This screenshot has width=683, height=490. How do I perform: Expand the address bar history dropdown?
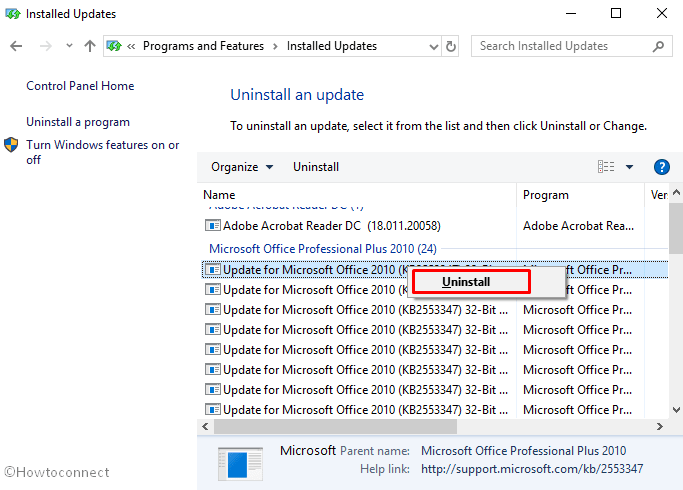[433, 46]
